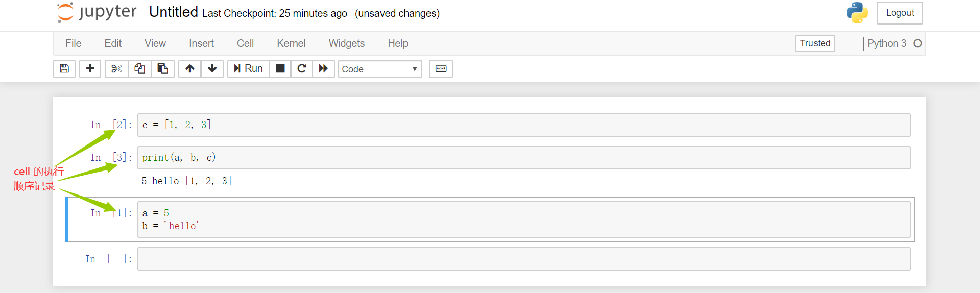This screenshot has width=980, height=293.
Task: Toggle the Trusted notebook indicator
Action: (x=815, y=43)
